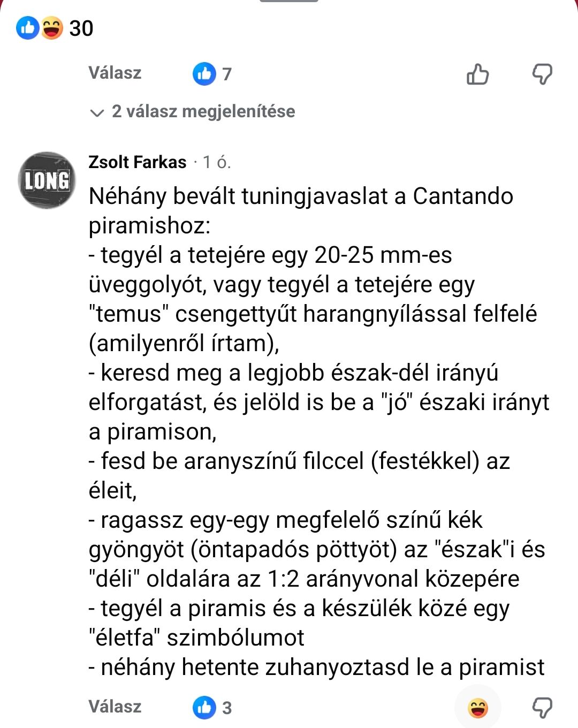
Task: Click the blue like reaction beside 30
Action: pos(27,28)
